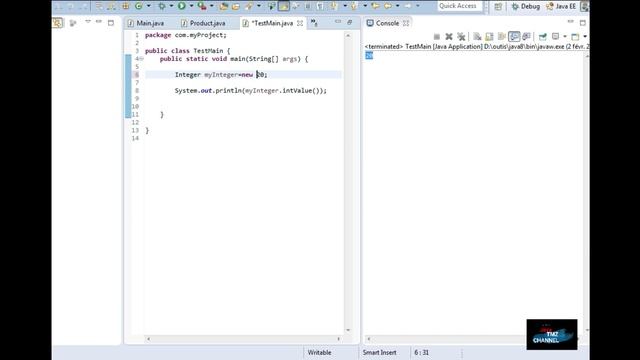The image size is (640, 360).
Task: Remove all terminated launches (double X)
Action: [x=461, y=37]
